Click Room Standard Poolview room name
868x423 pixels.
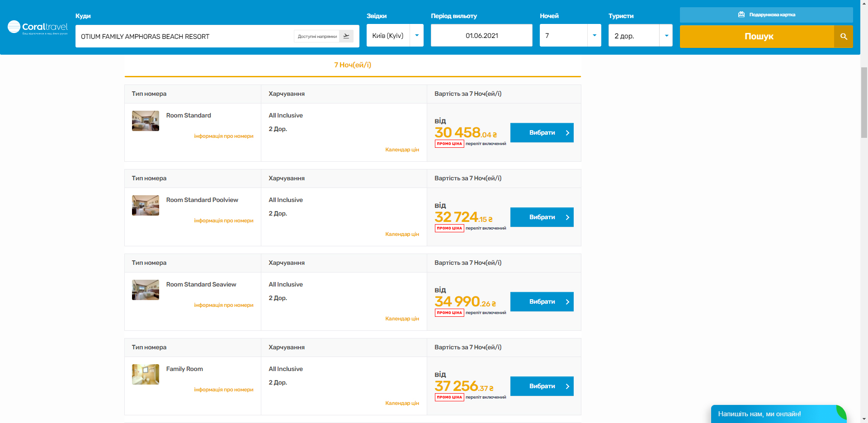pyautogui.click(x=202, y=200)
